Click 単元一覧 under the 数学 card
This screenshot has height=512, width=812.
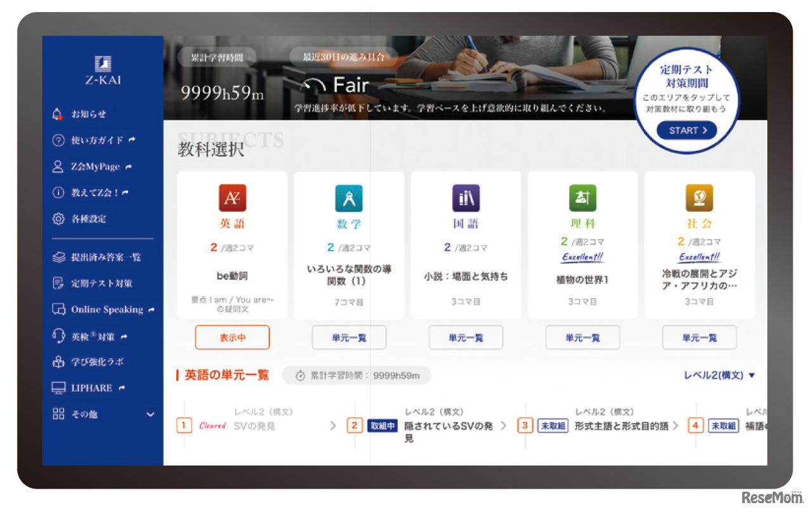pyautogui.click(x=349, y=338)
